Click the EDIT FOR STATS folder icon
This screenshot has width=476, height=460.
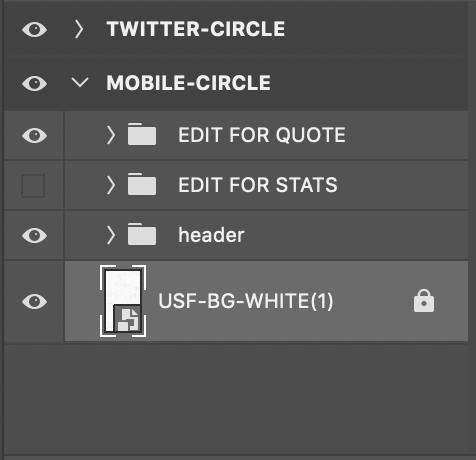[142, 184]
